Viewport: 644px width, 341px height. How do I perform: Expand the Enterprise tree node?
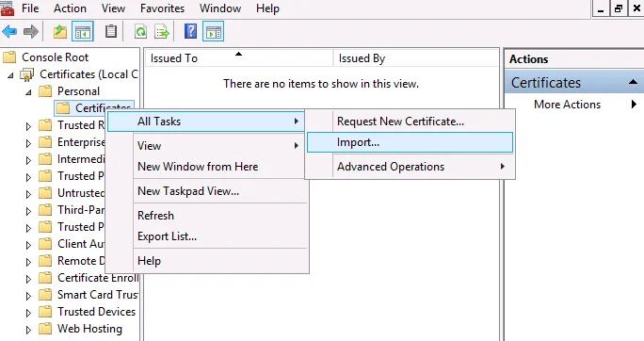coord(28,143)
